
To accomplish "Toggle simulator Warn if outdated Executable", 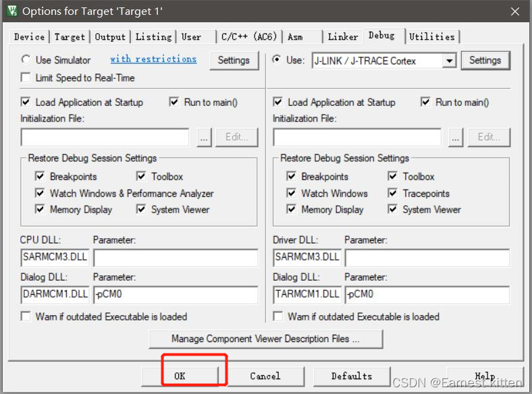I will 26,316.
